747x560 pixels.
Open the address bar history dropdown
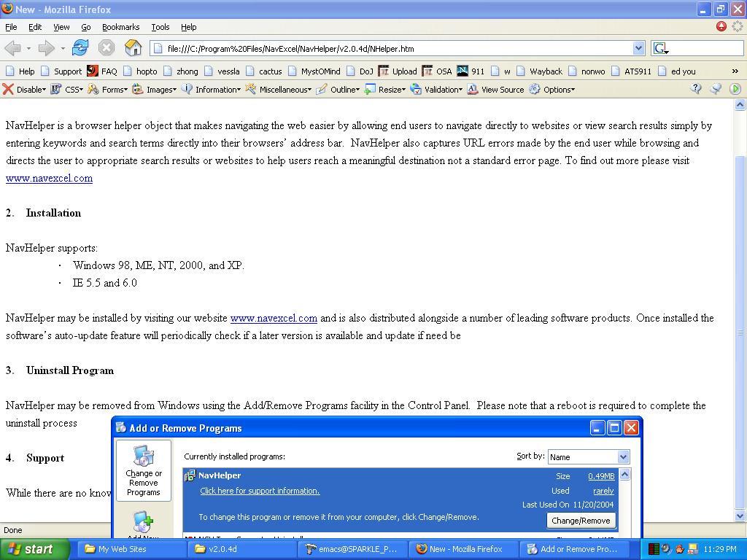[x=638, y=48]
